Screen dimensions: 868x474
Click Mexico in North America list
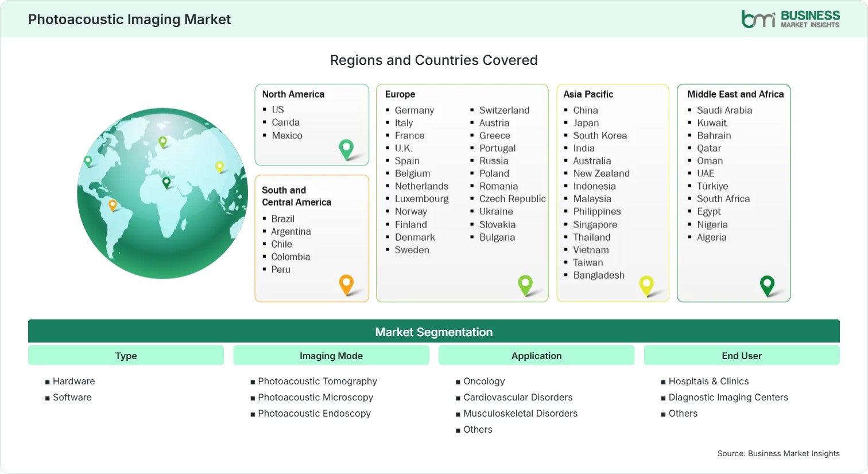(x=287, y=136)
